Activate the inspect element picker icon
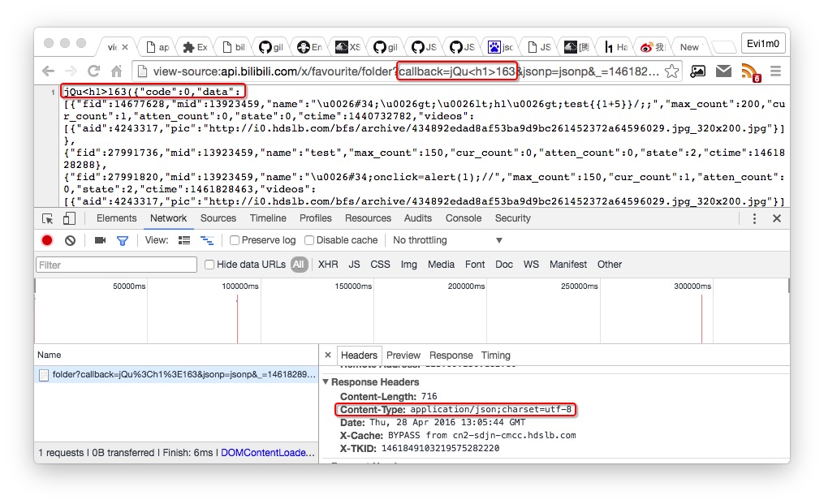824x504 pixels. pyautogui.click(x=47, y=218)
